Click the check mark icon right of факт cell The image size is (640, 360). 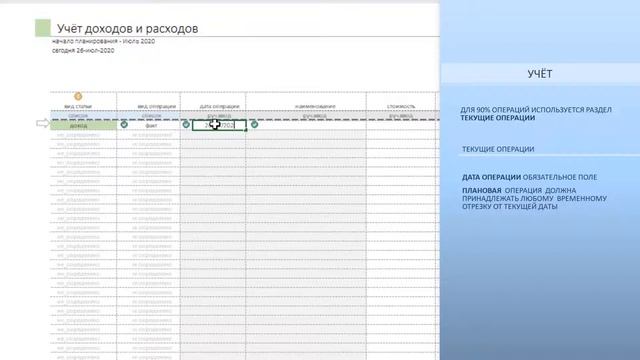186,124
